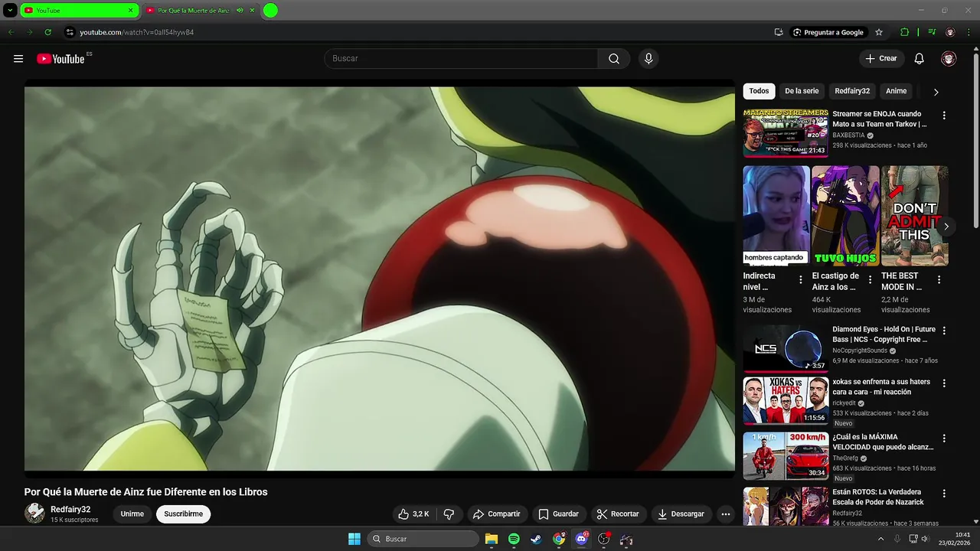Open options for the xokas haters video
This screenshot has width=980, height=551.
pyautogui.click(x=944, y=383)
